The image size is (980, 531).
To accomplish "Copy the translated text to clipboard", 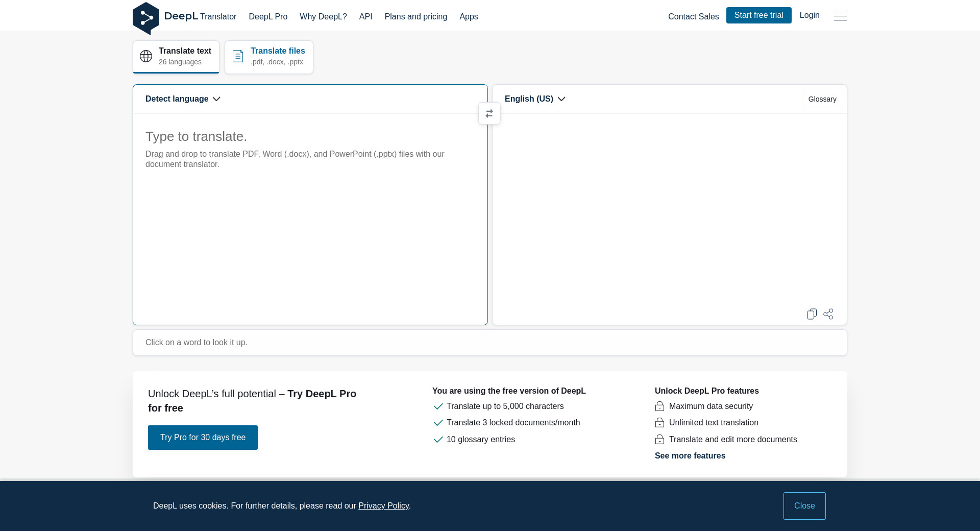I will [812, 314].
